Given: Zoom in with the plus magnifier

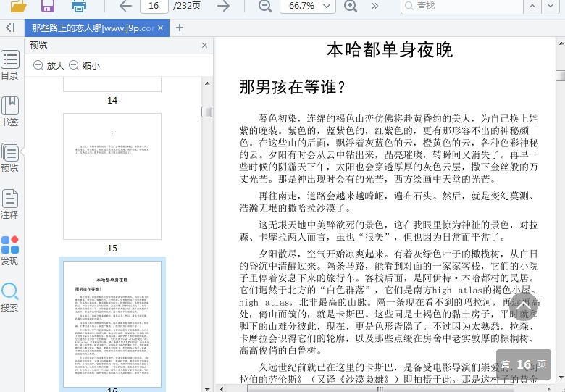Looking at the screenshot, I should pos(351,6).
